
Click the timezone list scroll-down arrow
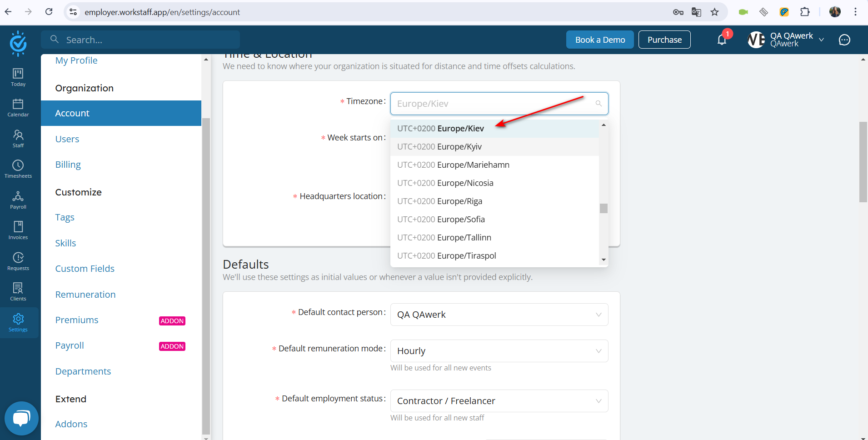coord(604,260)
